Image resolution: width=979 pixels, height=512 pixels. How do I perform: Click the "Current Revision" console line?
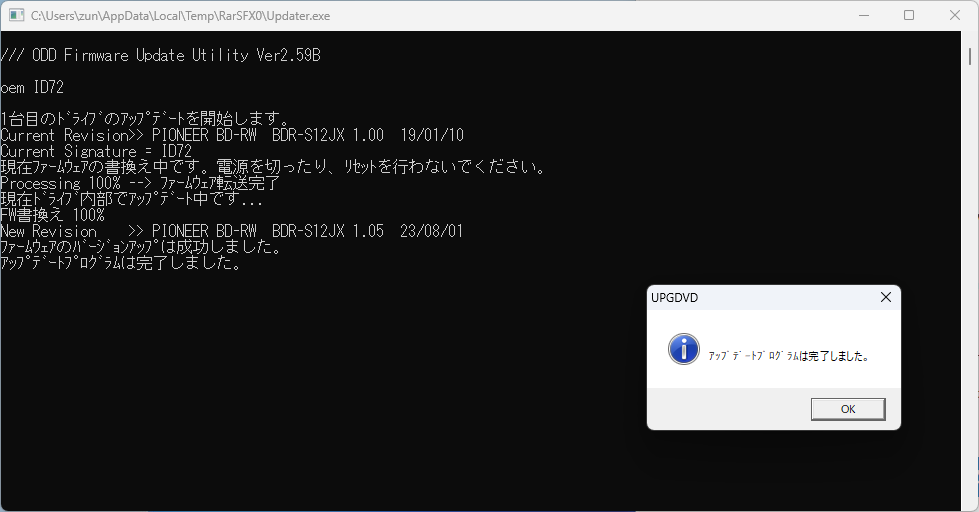click(232, 135)
